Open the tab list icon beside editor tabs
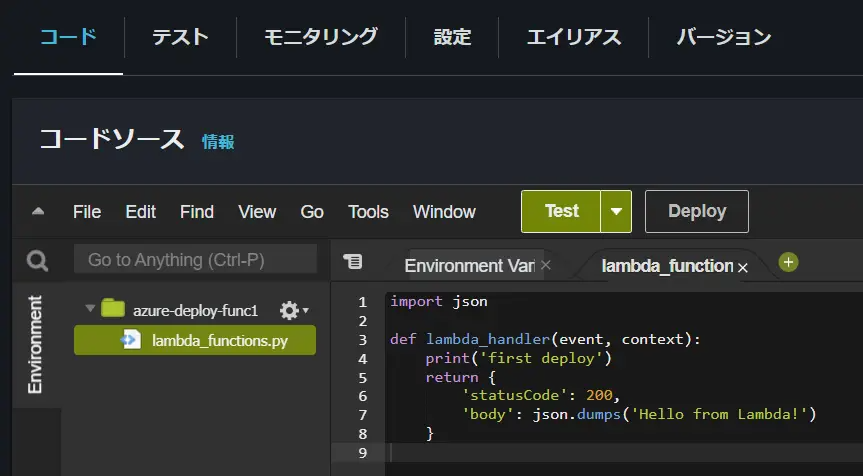The height and width of the screenshot is (476, 863). coord(352,261)
